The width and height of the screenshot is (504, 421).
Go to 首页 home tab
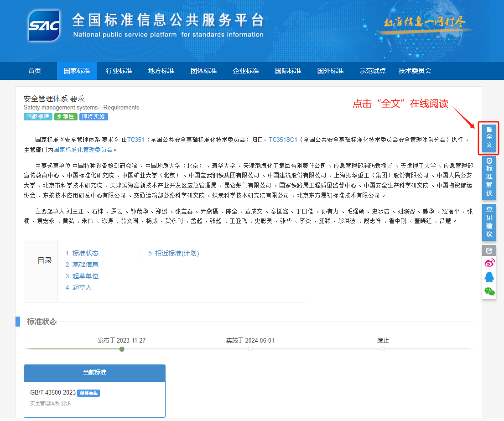click(34, 71)
